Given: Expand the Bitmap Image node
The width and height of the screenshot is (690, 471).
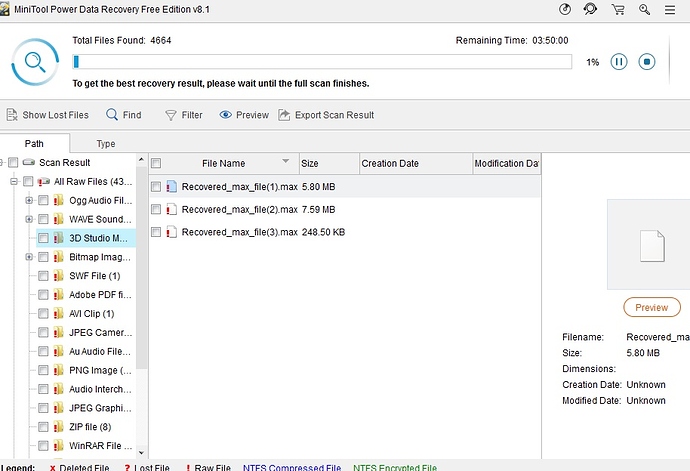Looking at the screenshot, I should pos(29,257).
